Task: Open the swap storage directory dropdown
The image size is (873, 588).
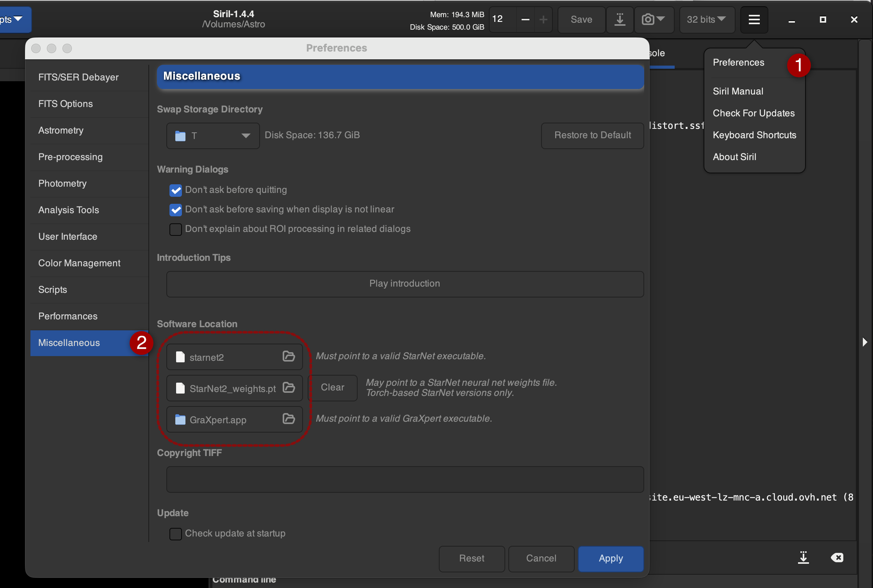Action: pyautogui.click(x=213, y=135)
